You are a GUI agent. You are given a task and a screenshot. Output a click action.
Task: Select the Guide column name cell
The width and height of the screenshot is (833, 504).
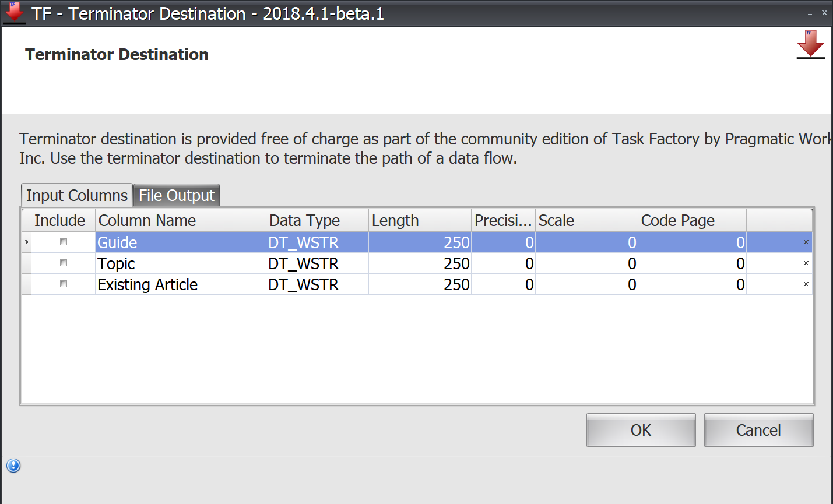coord(181,242)
